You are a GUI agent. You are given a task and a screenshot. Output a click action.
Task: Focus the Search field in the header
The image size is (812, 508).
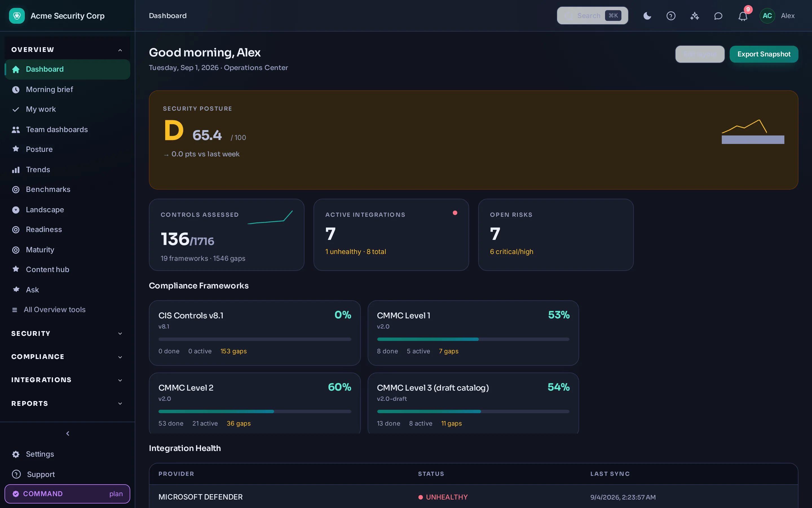click(593, 16)
